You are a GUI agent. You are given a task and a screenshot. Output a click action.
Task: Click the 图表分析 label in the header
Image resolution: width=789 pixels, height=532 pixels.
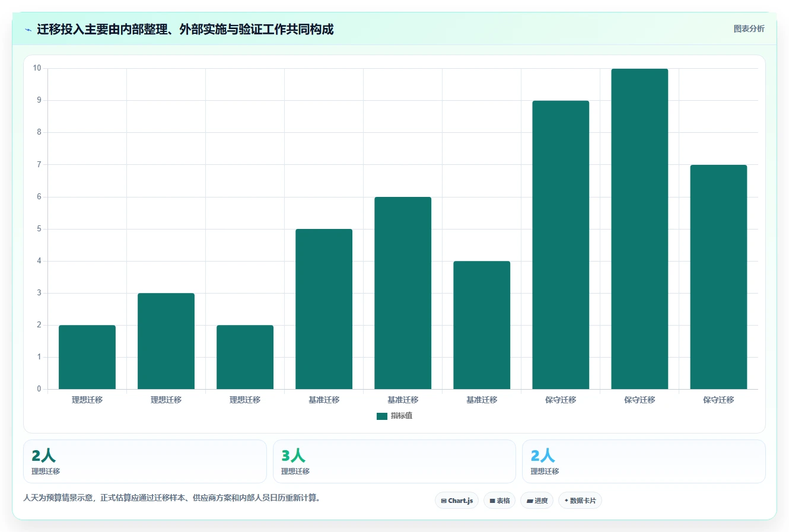click(749, 28)
